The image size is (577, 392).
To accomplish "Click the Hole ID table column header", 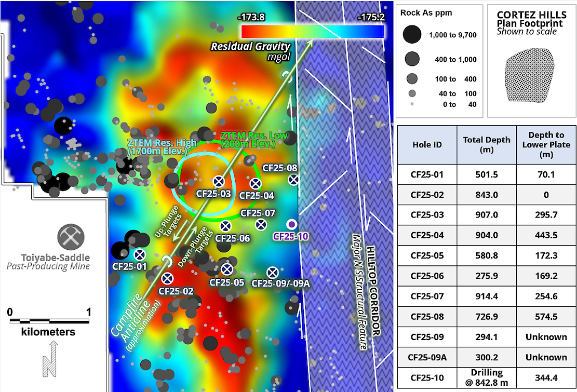I will click(x=426, y=145).
